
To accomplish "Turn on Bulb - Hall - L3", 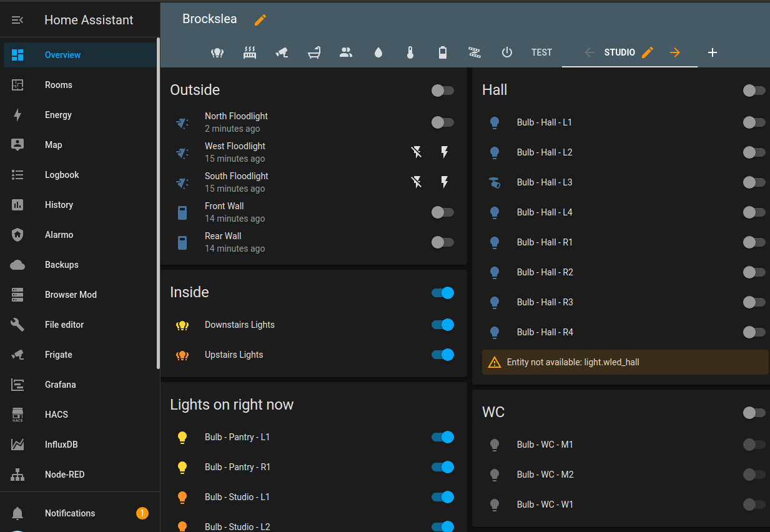I will (754, 182).
